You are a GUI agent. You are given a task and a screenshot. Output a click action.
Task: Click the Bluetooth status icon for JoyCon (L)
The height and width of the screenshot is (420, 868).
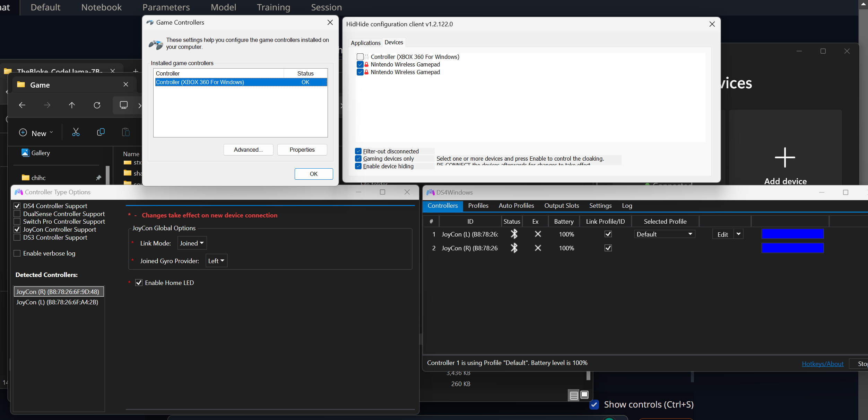(x=514, y=234)
